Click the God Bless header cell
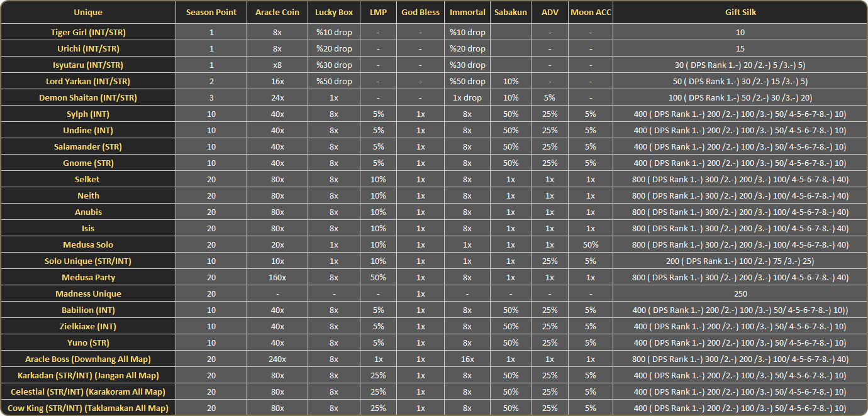 (x=421, y=13)
